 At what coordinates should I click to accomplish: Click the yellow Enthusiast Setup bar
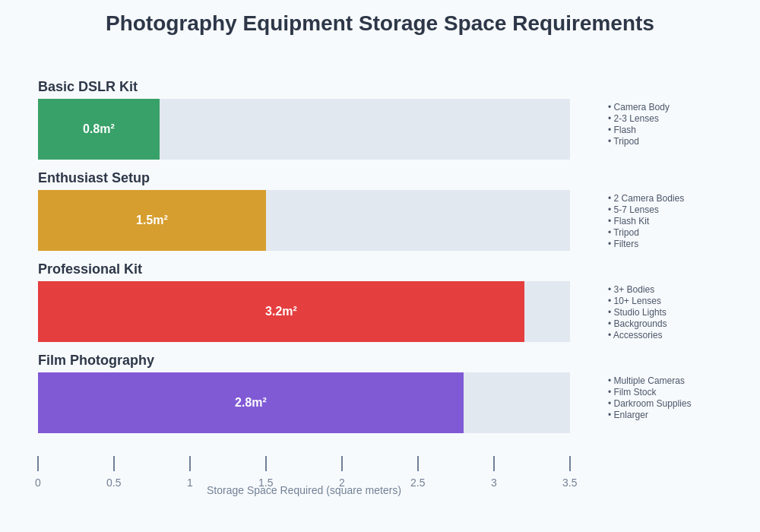point(152,220)
